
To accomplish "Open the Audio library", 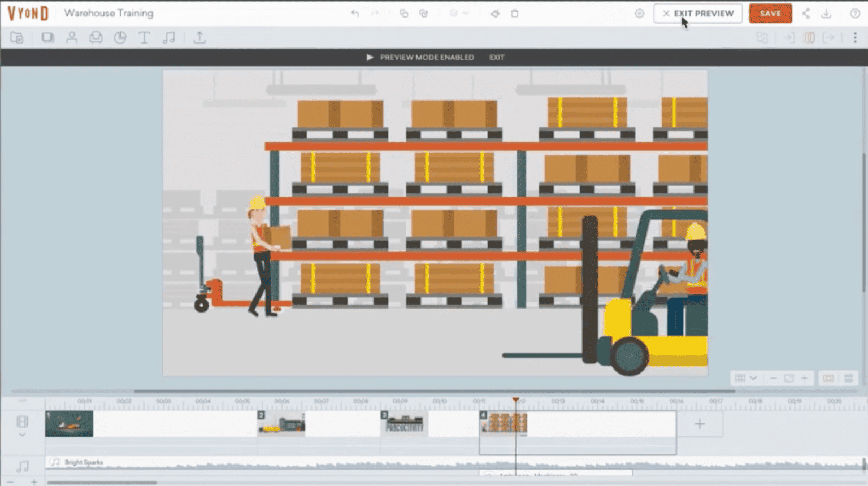I will 169,37.
